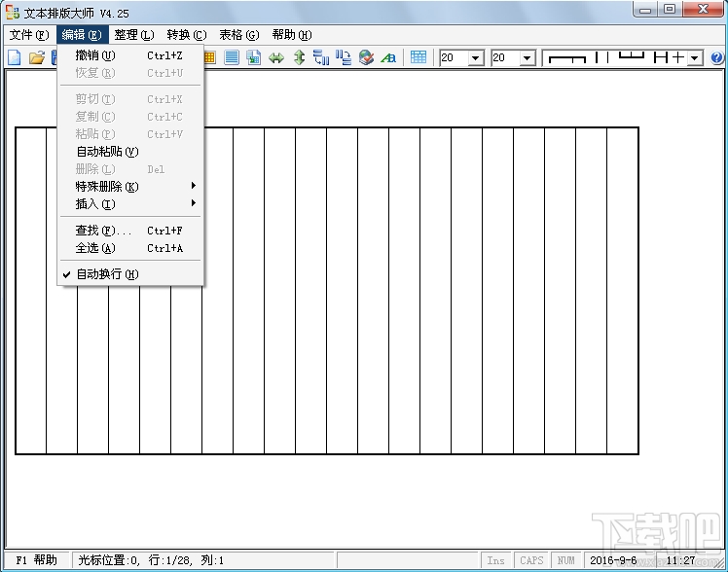Click the disabled 复制 entry
This screenshot has height=572, width=728.
coord(131,117)
